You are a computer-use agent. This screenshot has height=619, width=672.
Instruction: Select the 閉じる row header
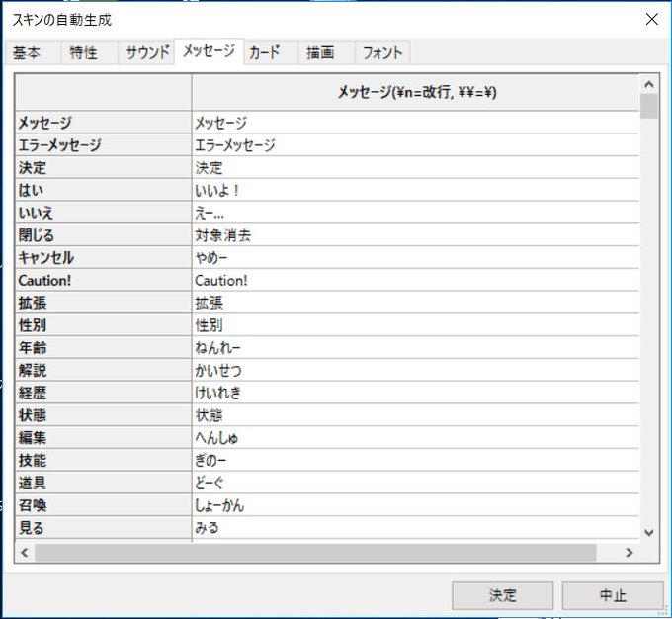click(x=104, y=235)
